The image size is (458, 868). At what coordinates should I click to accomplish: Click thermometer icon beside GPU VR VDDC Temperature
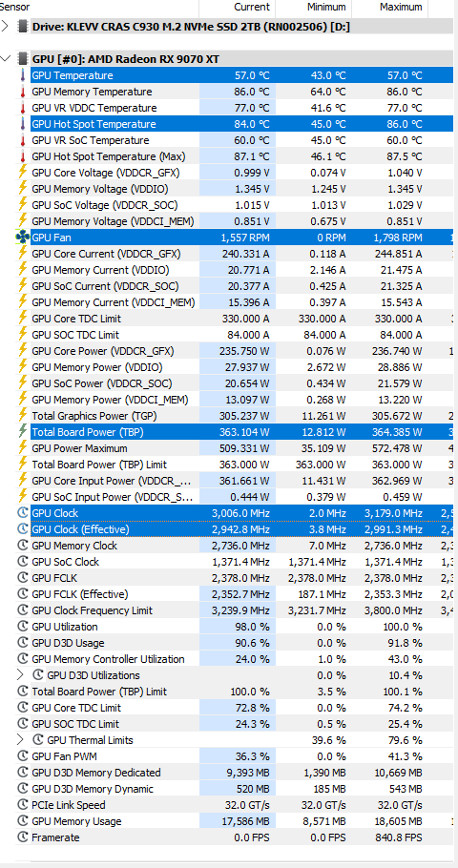click(x=23, y=108)
